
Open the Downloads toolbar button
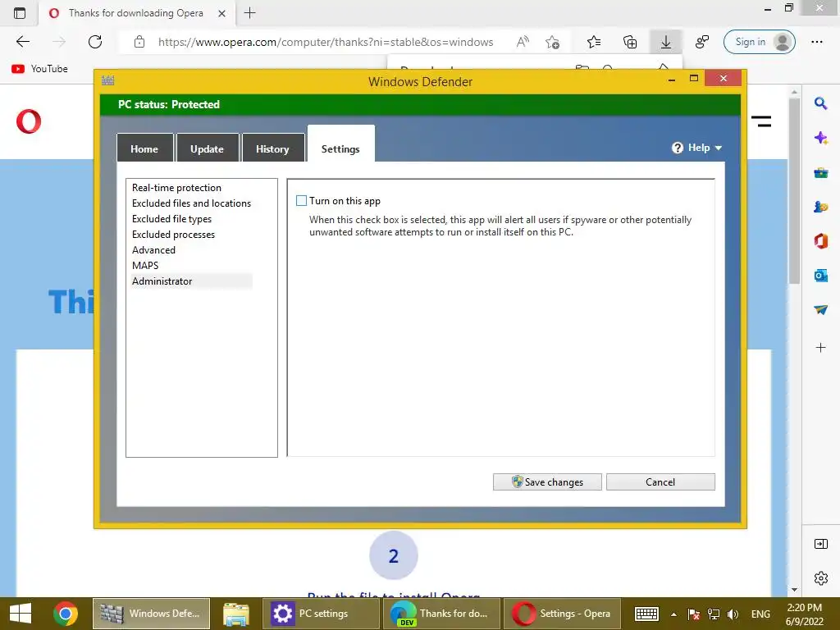[x=666, y=42]
